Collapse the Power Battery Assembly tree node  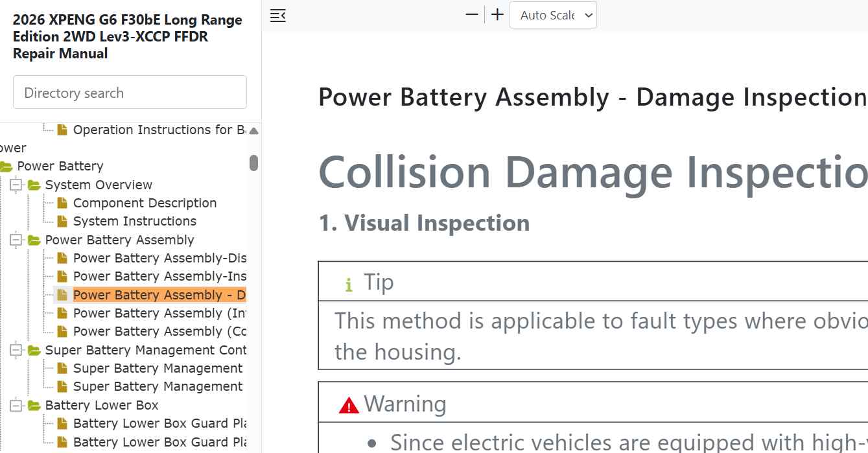point(16,240)
